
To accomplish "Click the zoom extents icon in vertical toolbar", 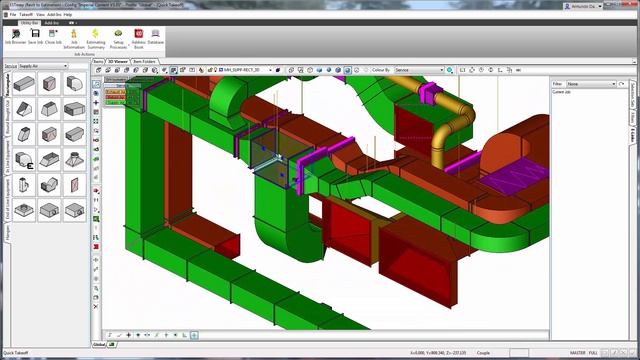I will click(96, 121).
